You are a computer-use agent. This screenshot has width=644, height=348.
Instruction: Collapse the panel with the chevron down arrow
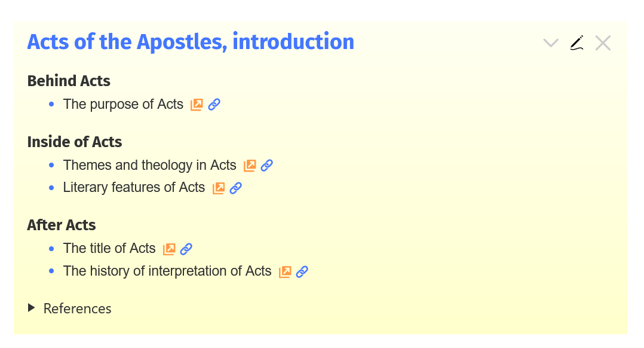[x=550, y=43]
